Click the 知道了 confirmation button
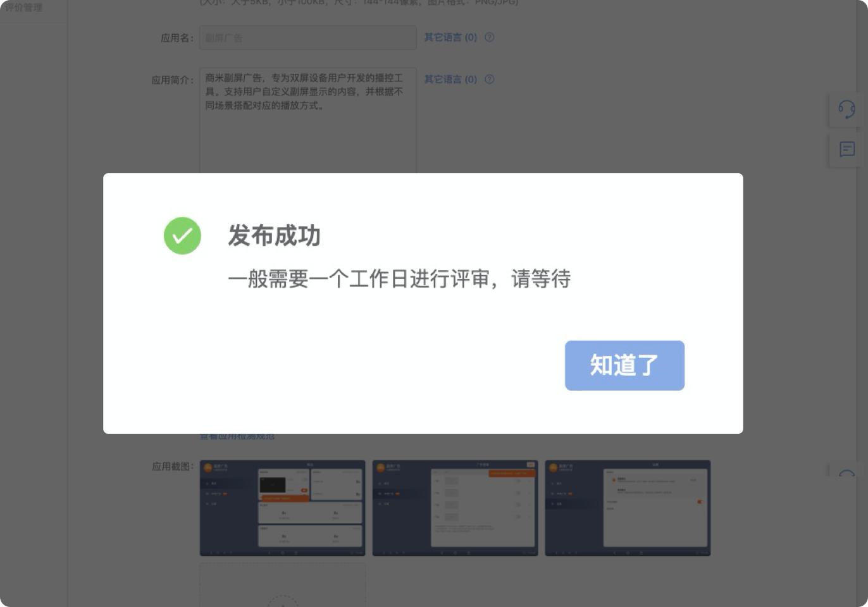868x607 pixels. 624,365
